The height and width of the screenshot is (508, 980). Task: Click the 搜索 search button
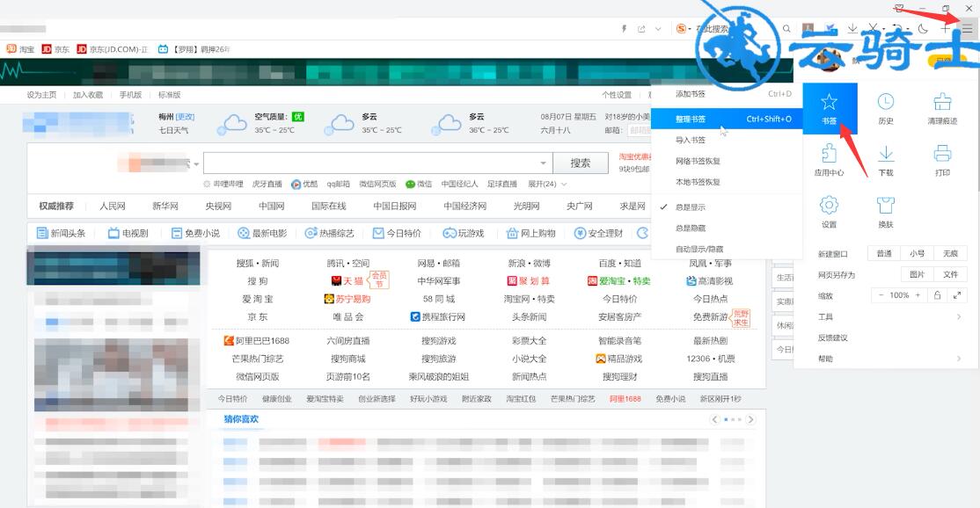pos(580,163)
